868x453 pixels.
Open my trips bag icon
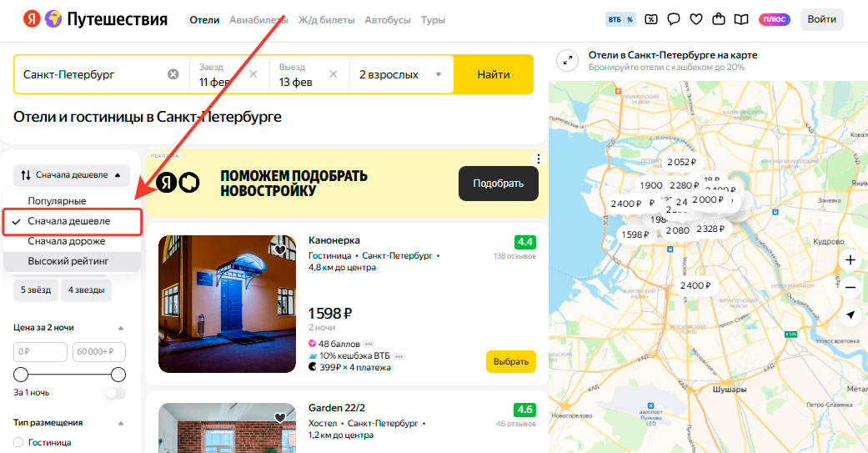pos(719,19)
